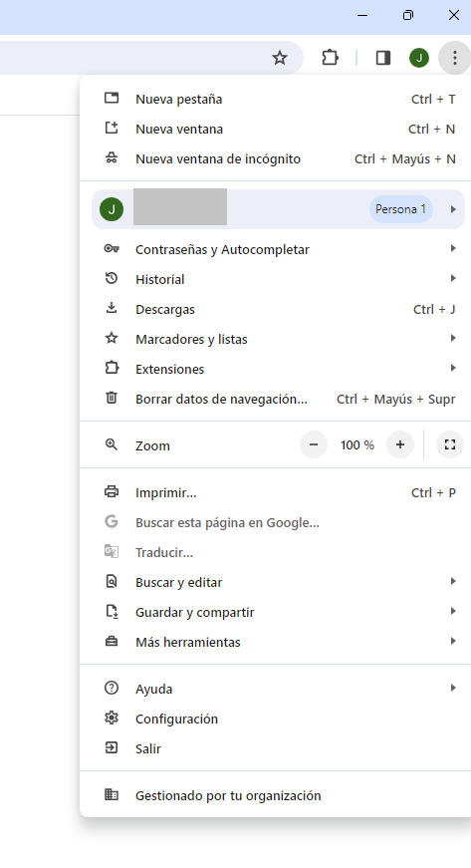471x868 pixels.
Task: Bookmark this page with the star icon
Action: click(x=280, y=58)
